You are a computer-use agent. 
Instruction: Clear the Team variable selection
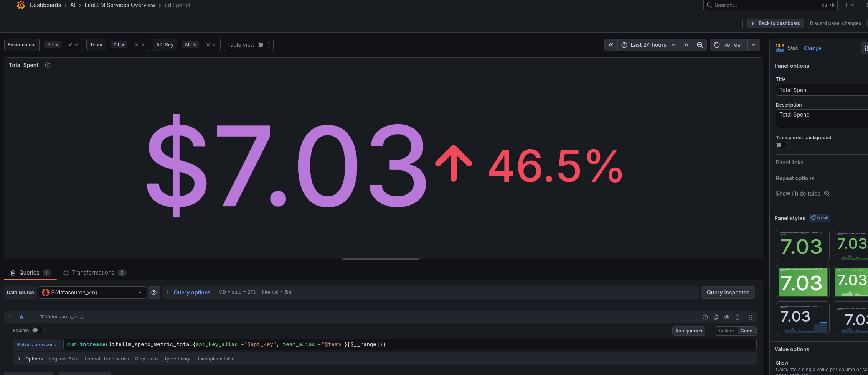point(137,45)
